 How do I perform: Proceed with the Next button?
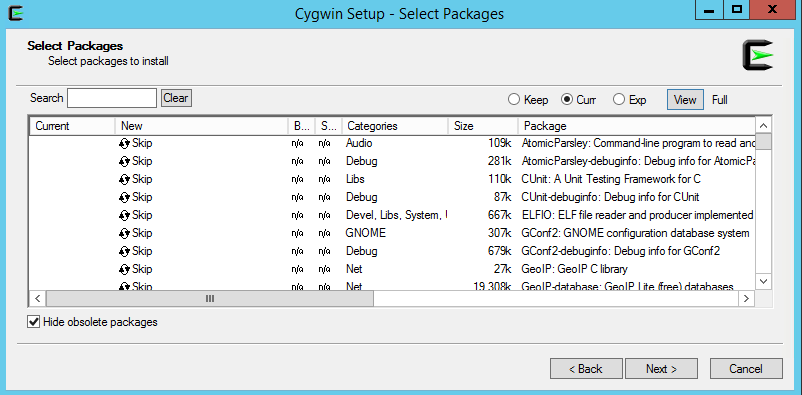[661, 368]
